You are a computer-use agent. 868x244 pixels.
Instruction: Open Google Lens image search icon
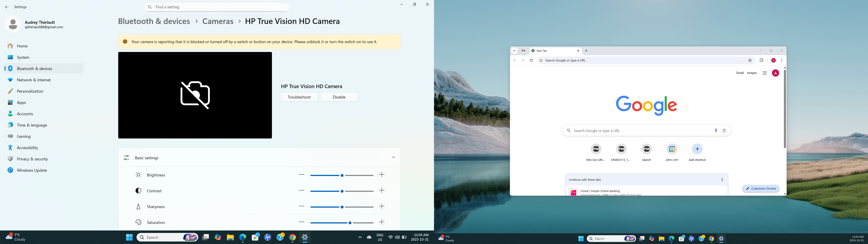tap(724, 130)
